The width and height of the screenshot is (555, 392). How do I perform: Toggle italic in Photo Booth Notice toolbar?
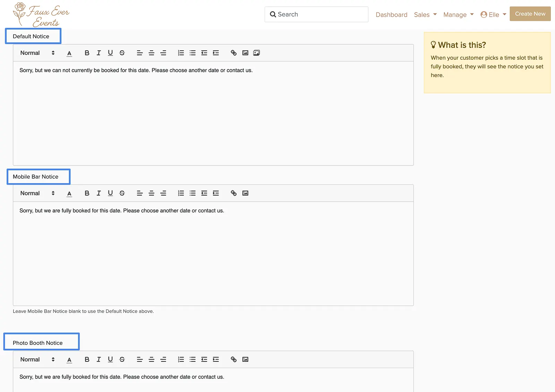(99, 359)
